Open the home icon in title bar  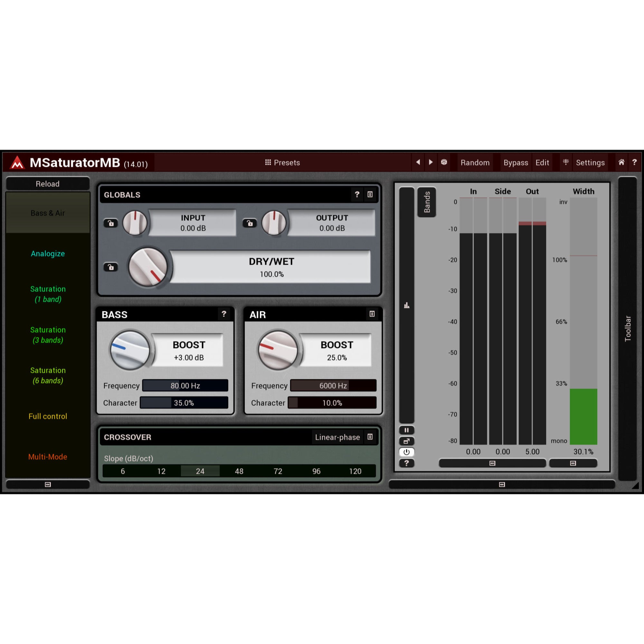click(621, 162)
